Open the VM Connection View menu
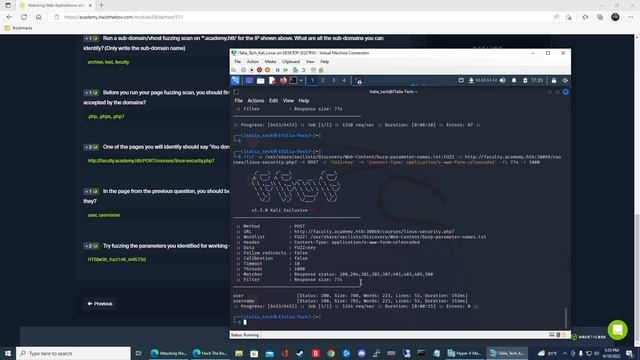 (310, 62)
